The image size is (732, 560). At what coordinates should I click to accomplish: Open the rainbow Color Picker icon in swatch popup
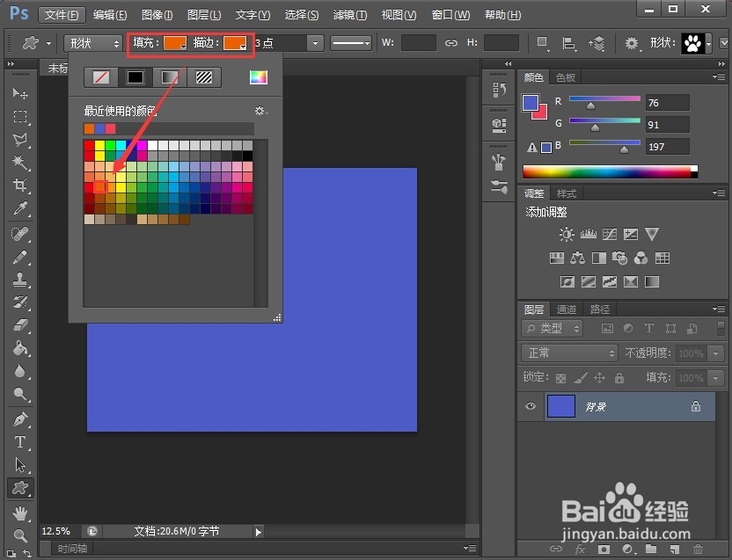pyautogui.click(x=259, y=76)
